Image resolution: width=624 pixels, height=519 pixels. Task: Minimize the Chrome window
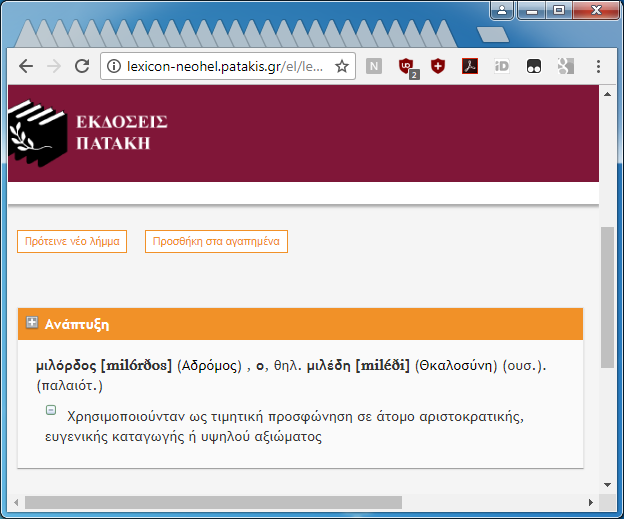pos(532,10)
